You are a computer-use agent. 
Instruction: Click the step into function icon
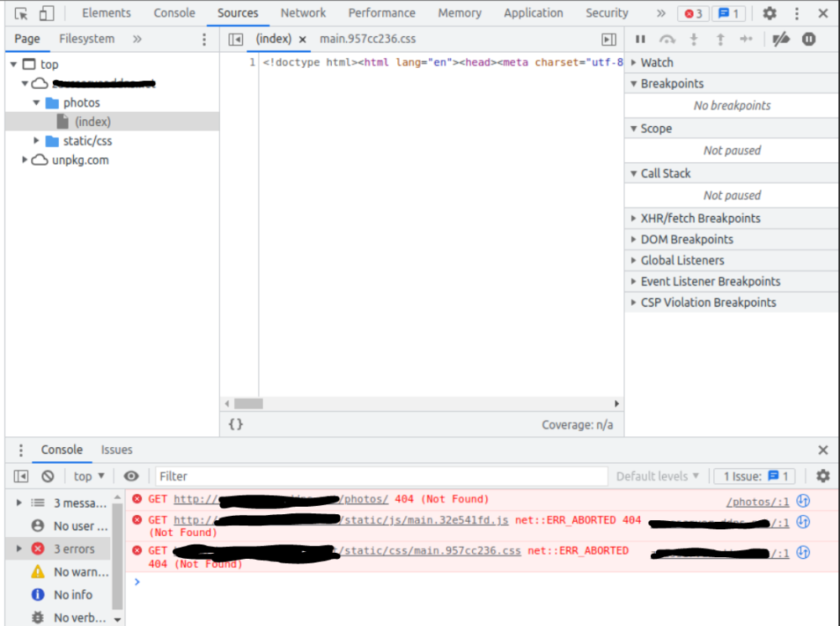(x=694, y=39)
